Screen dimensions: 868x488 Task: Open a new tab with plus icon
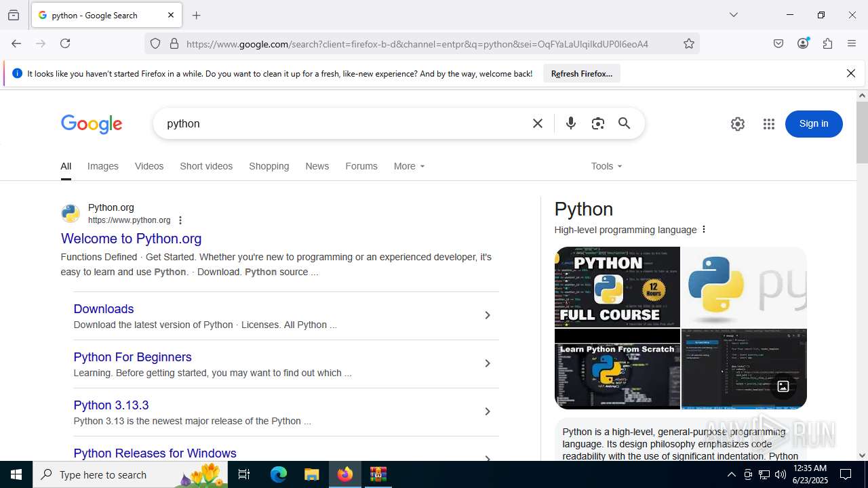[197, 15]
